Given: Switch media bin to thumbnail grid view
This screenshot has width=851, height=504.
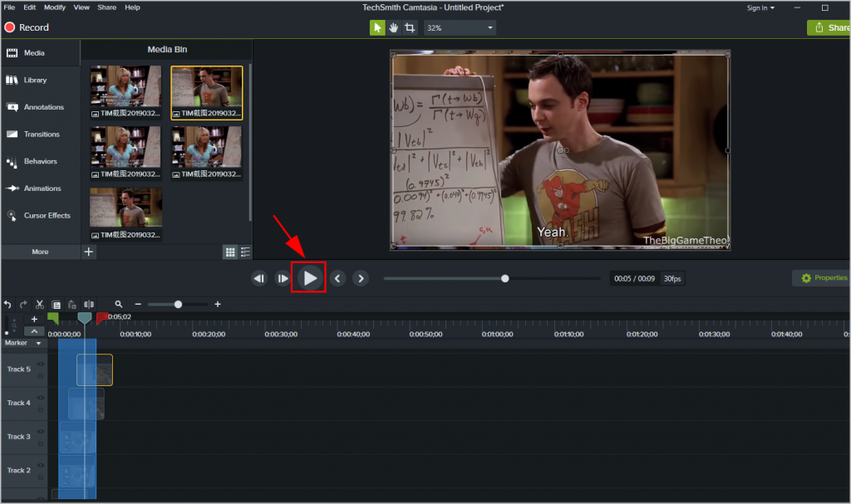Looking at the screenshot, I should coord(230,252).
